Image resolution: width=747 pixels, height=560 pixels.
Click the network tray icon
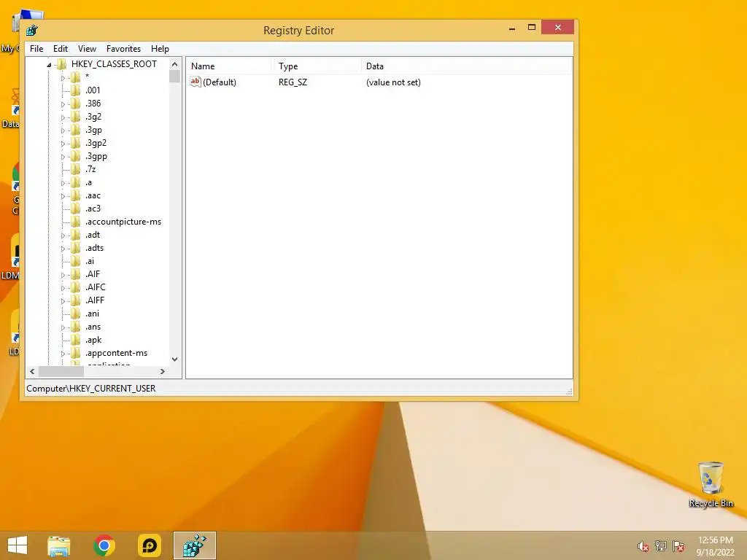[661, 546]
